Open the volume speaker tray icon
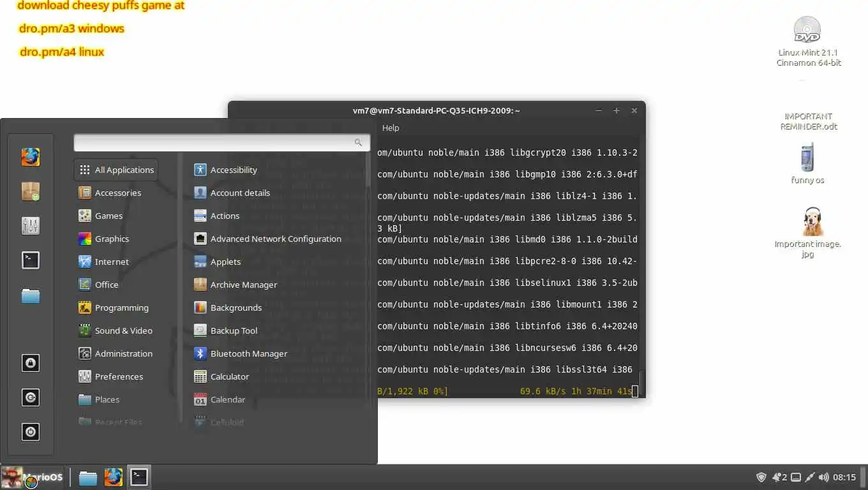This screenshot has height=490, width=868. pos(824,477)
